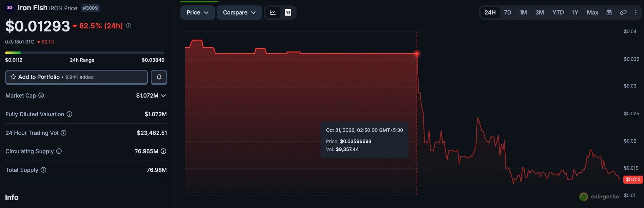The width and height of the screenshot is (644, 208).
Task: Click the info icon beside the 24h change
Action: point(128,26)
